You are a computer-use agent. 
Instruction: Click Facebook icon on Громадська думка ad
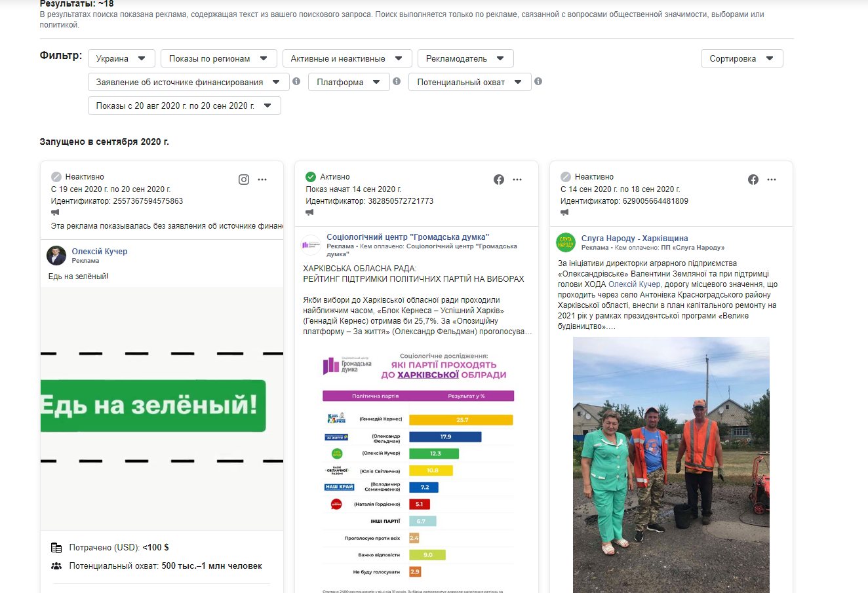click(x=499, y=180)
